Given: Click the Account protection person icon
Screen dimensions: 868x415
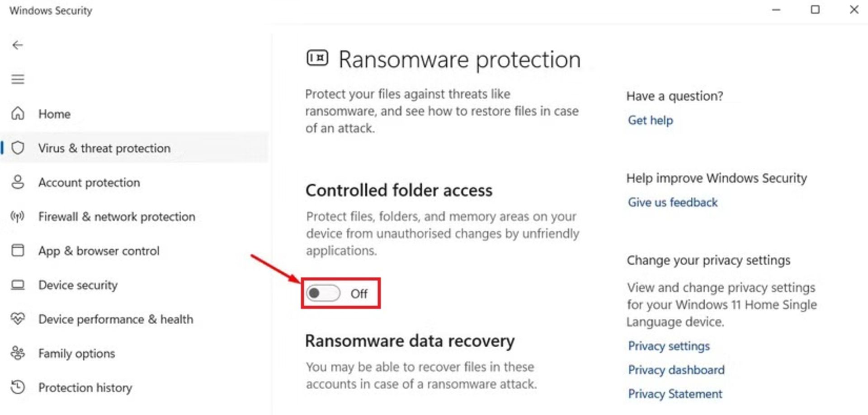Looking at the screenshot, I should 18,182.
